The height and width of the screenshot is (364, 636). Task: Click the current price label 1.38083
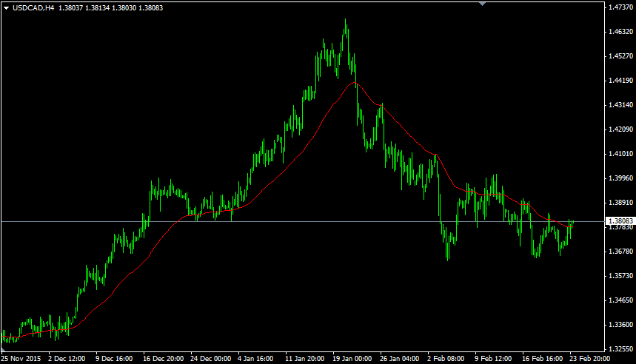point(620,221)
